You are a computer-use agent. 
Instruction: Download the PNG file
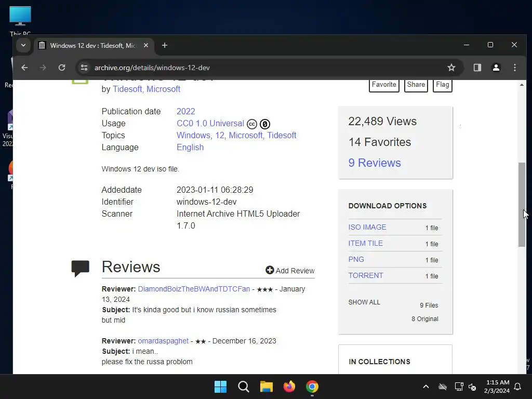tap(356, 259)
